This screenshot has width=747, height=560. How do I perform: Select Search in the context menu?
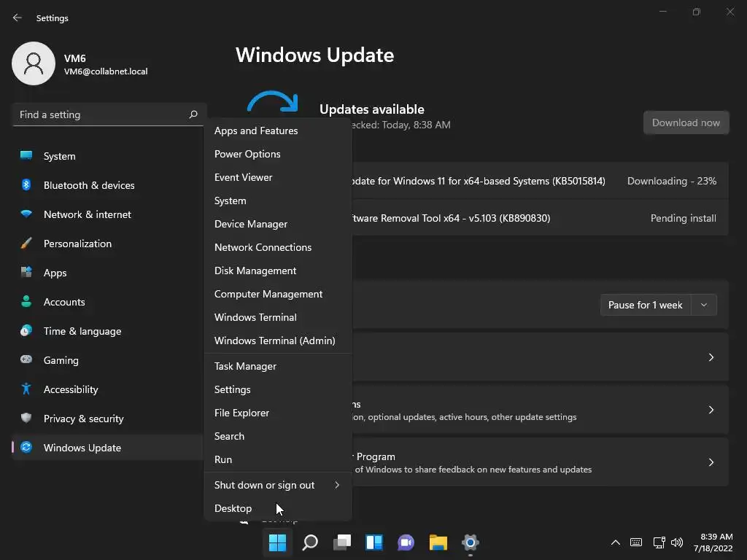(278, 436)
